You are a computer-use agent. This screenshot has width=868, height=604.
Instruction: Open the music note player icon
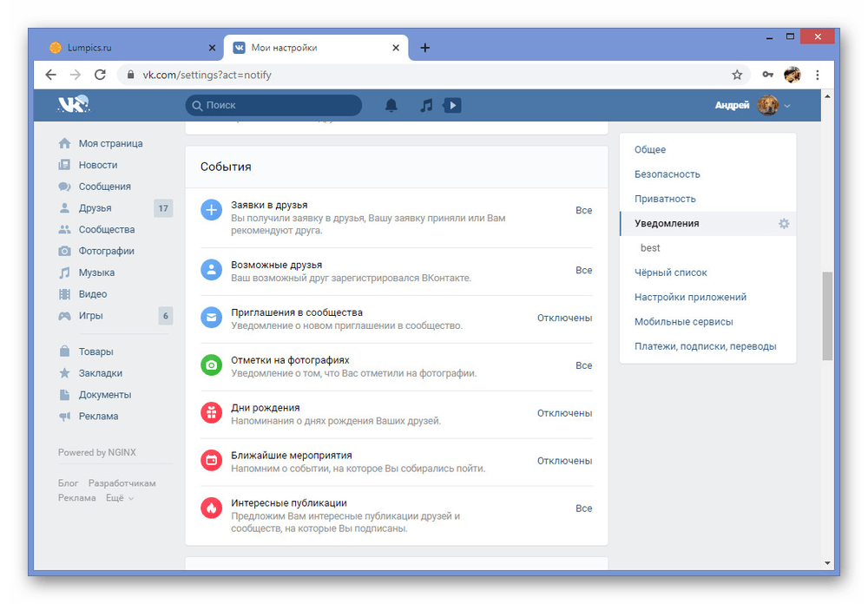425,105
